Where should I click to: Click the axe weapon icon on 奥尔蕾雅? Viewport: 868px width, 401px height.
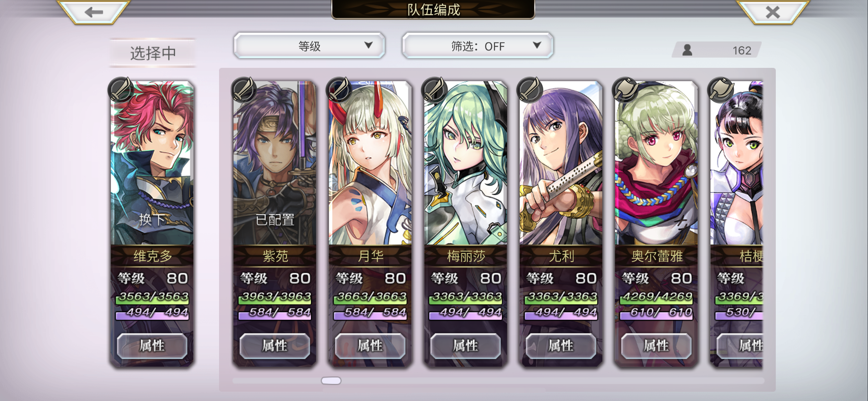pyautogui.click(x=625, y=90)
